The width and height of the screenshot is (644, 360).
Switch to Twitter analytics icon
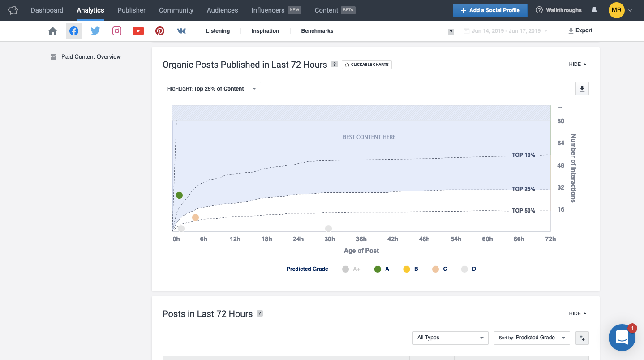(95, 31)
